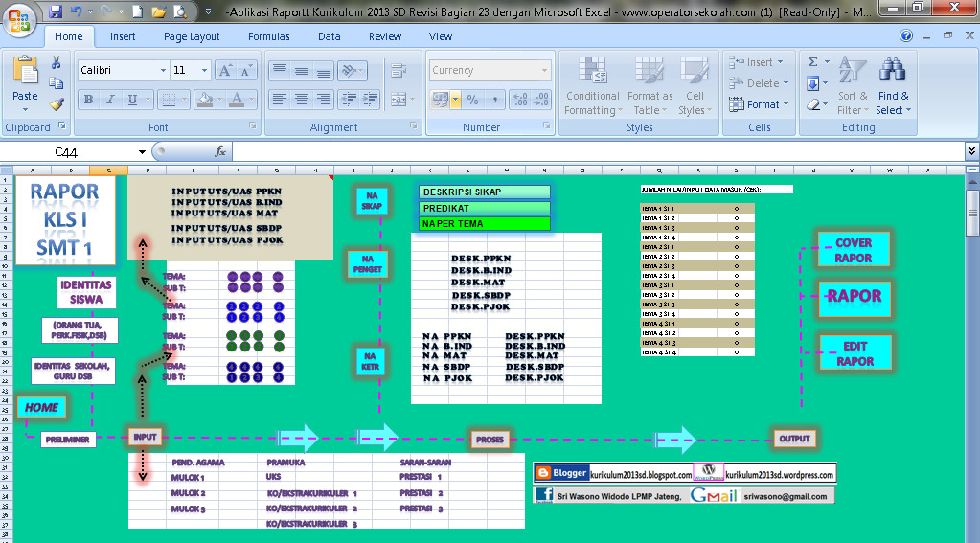Open the View tab
The height and width of the screenshot is (543, 980).
tap(440, 36)
